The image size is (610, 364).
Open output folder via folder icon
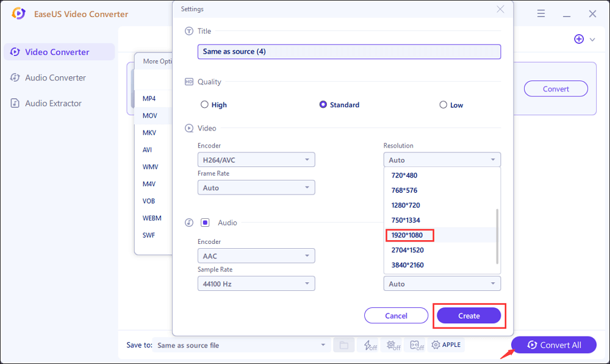(343, 344)
